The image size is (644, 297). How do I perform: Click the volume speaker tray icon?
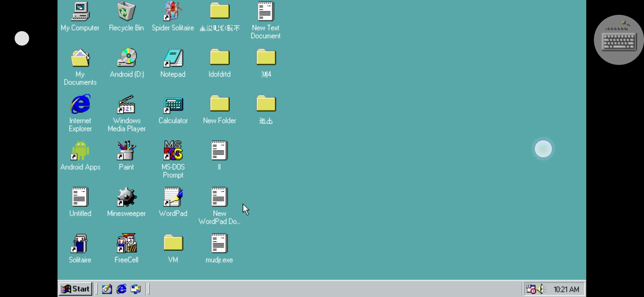pos(541,289)
